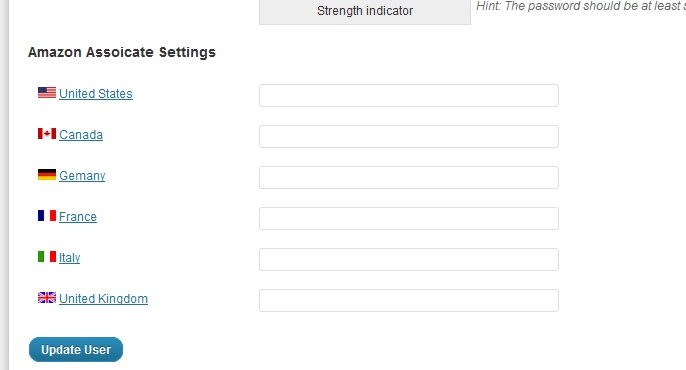Click the password Strength indicator box
Image resolution: width=686 pixels, height=370 pixels.
click(x=365, y=12)
